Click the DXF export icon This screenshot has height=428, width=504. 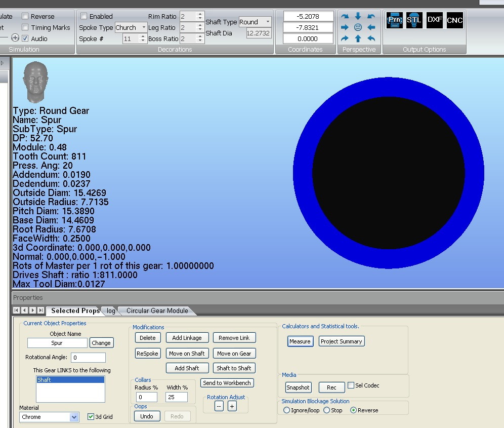click(x=435, y=20)
